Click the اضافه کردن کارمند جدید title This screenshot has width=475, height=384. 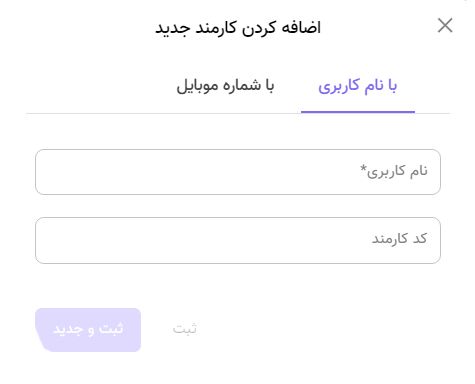point(238,28)
